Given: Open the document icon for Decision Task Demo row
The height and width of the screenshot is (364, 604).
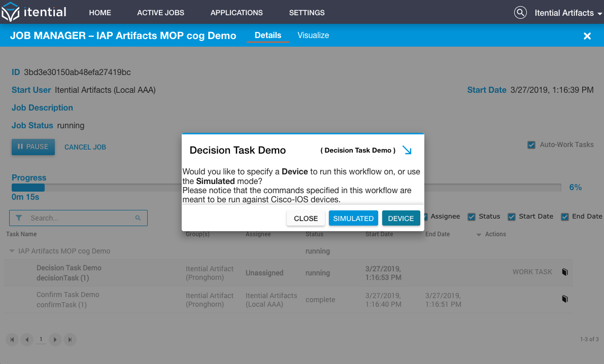Looking at the screenshot, I should pos(565,272).
